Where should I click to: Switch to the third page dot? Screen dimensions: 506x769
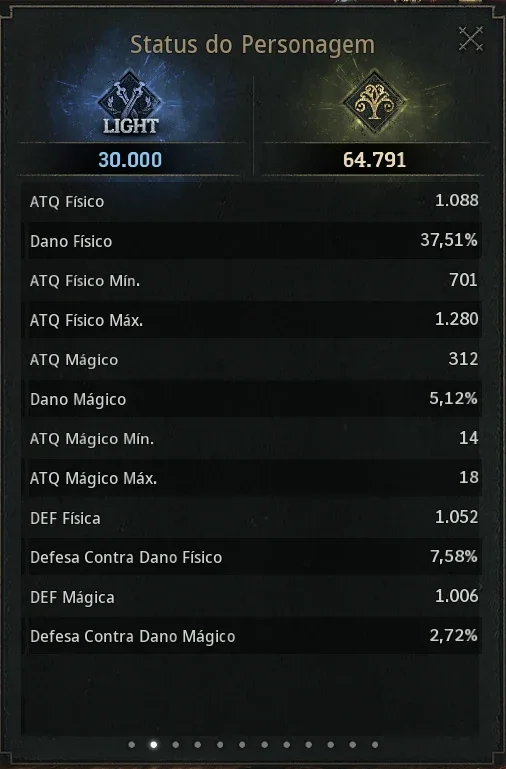point(176,744)
